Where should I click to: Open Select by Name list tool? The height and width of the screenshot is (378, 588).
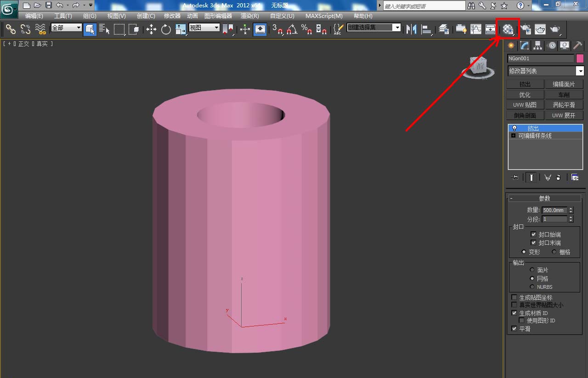tap(104, 29)
